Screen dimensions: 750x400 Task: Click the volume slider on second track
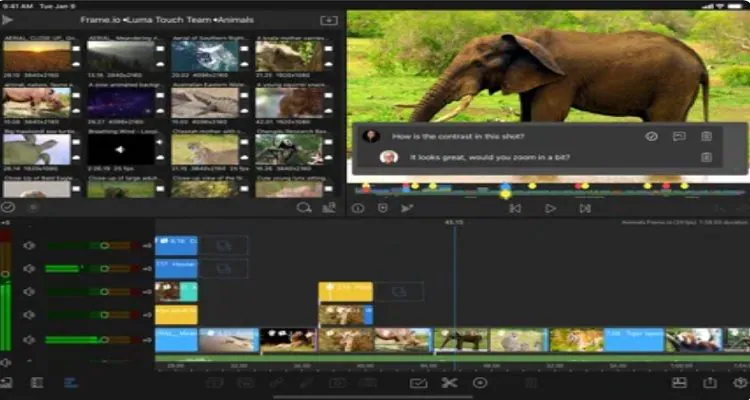pos(93,269)
